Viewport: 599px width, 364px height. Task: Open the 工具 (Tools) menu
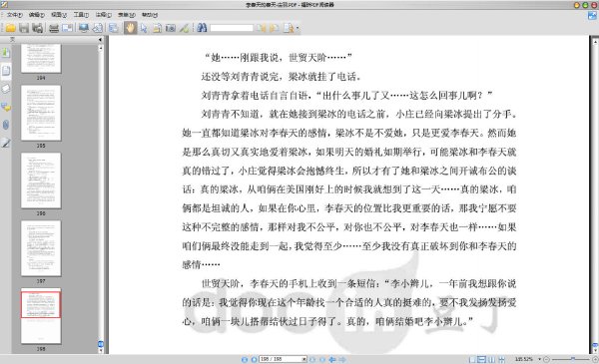click(x=81, y=15)
